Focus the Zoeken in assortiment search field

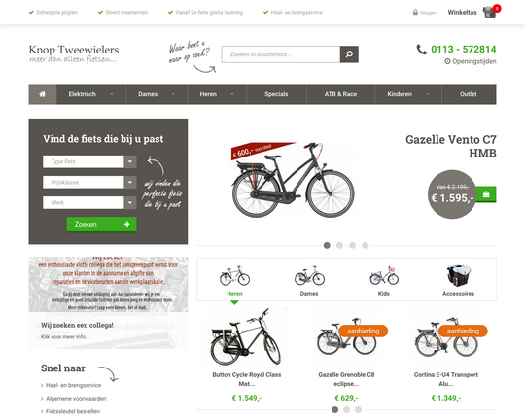click(x=281, y=54)
